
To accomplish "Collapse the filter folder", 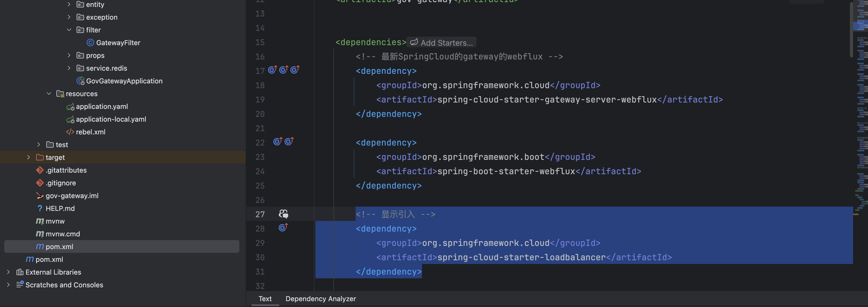I will click(69, 30).
